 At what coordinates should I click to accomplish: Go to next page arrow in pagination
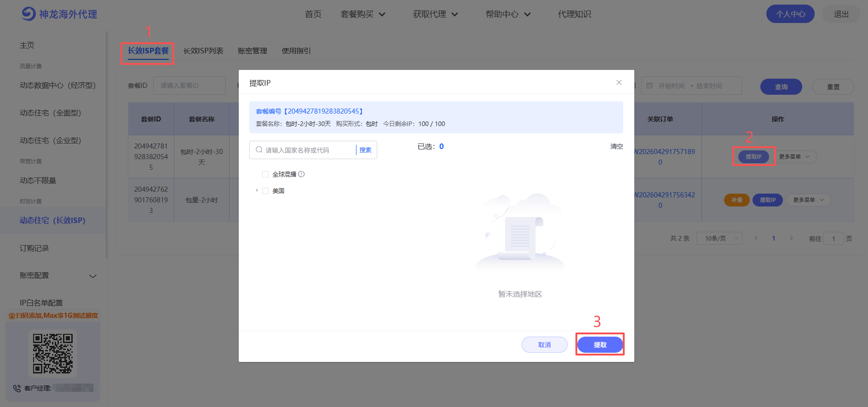791,238
